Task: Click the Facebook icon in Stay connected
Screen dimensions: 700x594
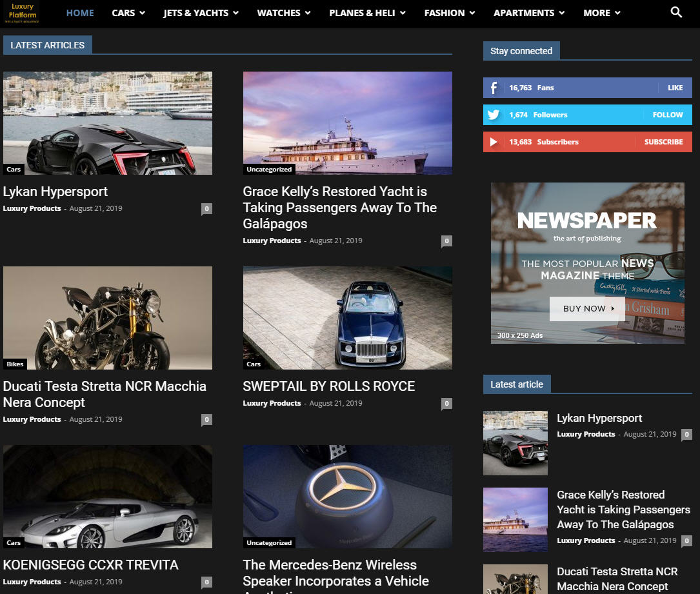Action: coord(494,88)
